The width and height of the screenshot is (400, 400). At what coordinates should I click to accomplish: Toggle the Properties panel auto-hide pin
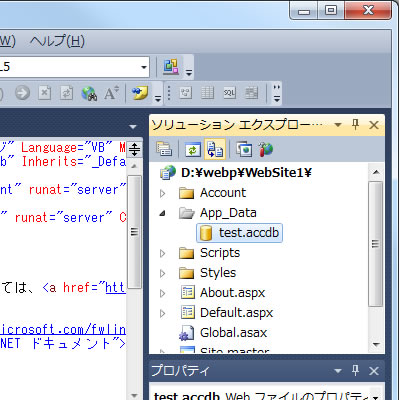click(355, 370)
